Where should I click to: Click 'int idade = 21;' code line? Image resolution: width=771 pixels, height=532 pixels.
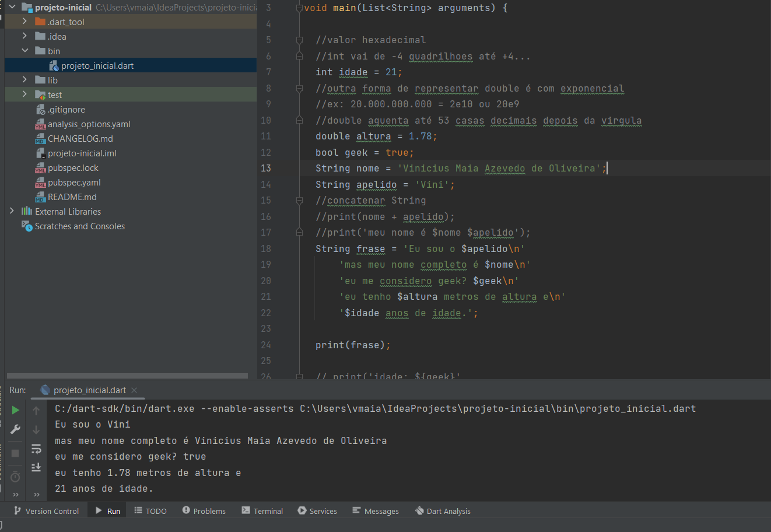359,72
